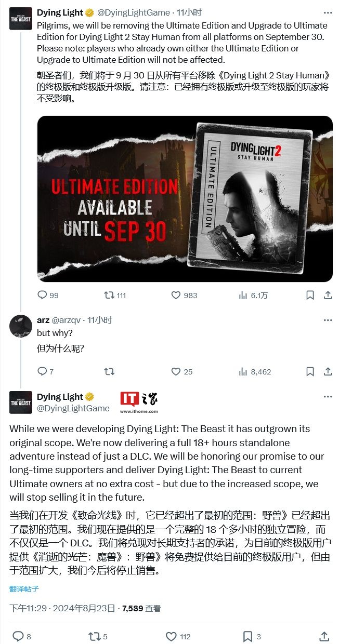The height and width of the screenshot is (644, 339).
Task: Reply to arz's 'but why?' comment
Action: click(x=45, y=371)
